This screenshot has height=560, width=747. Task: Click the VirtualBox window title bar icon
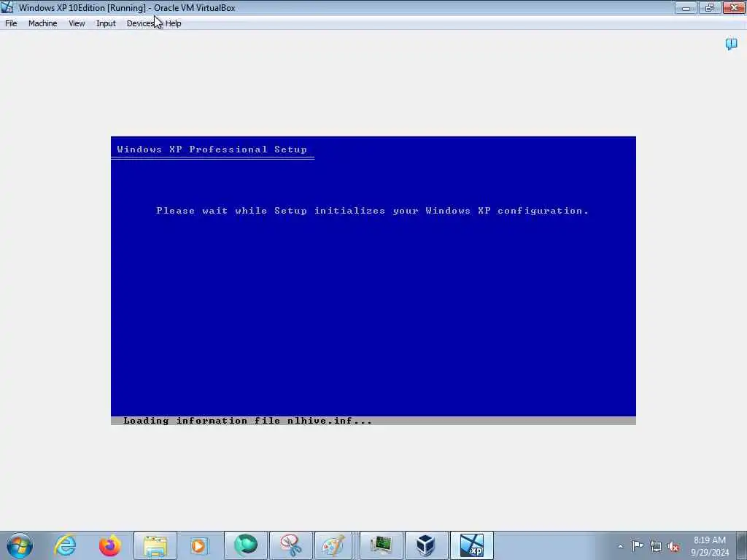tap(7, 7)
